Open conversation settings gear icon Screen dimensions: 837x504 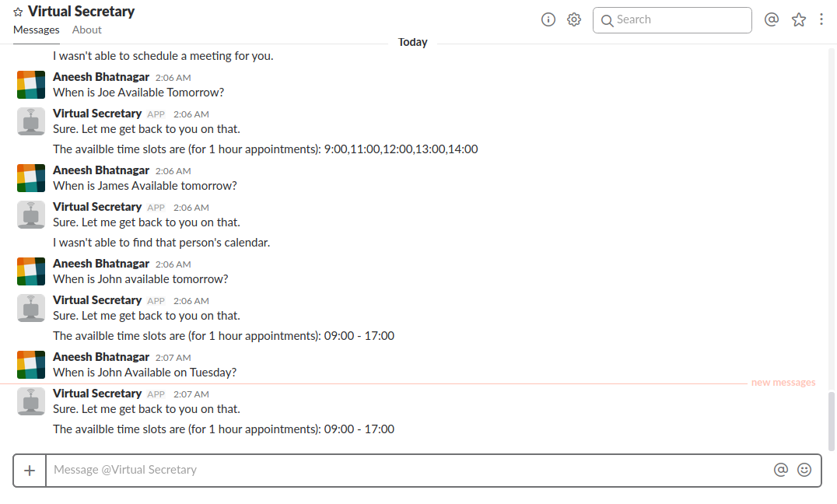[574, 19]
